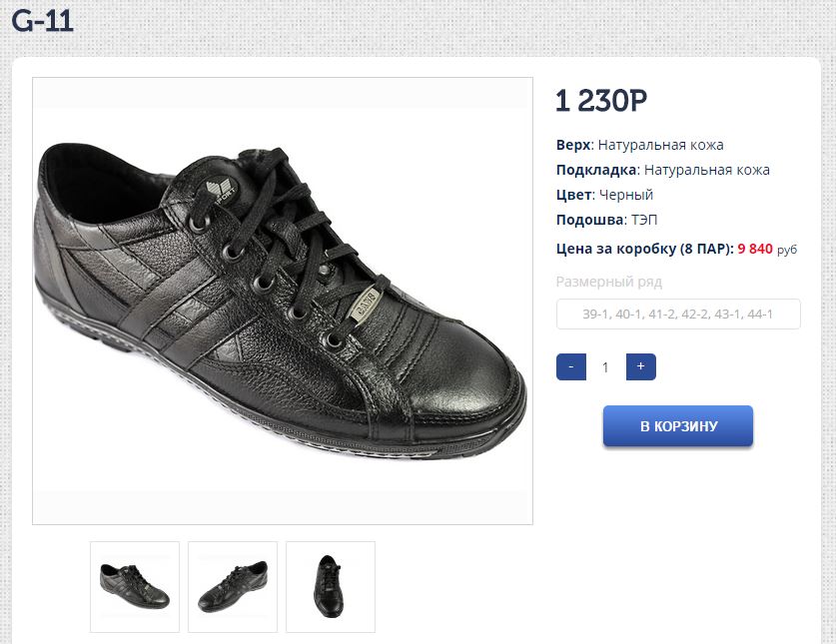The image size is (836, 644).
Task: Click the G-11 product title
Action: (43, 21)
